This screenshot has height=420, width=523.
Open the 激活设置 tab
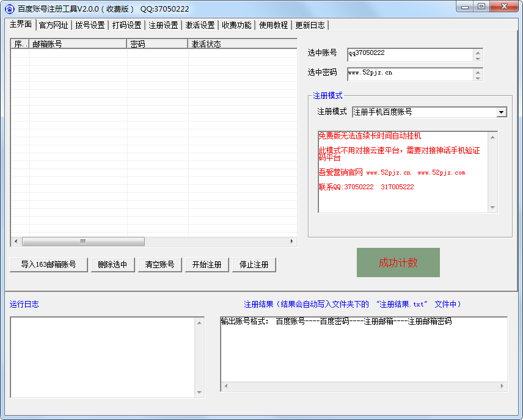click(200, 25)
